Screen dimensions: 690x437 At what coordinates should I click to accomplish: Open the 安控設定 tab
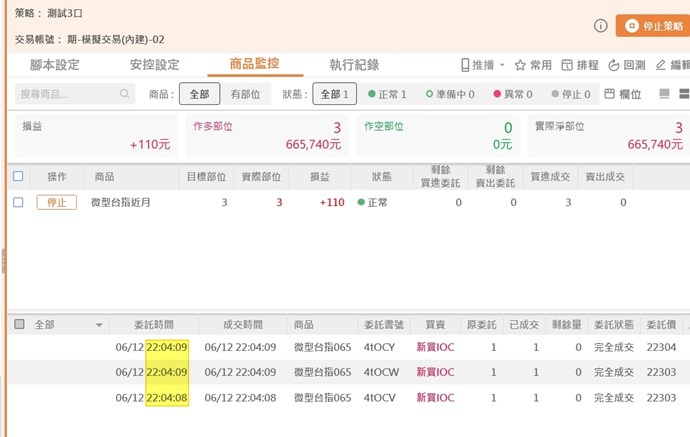point(155,65)
